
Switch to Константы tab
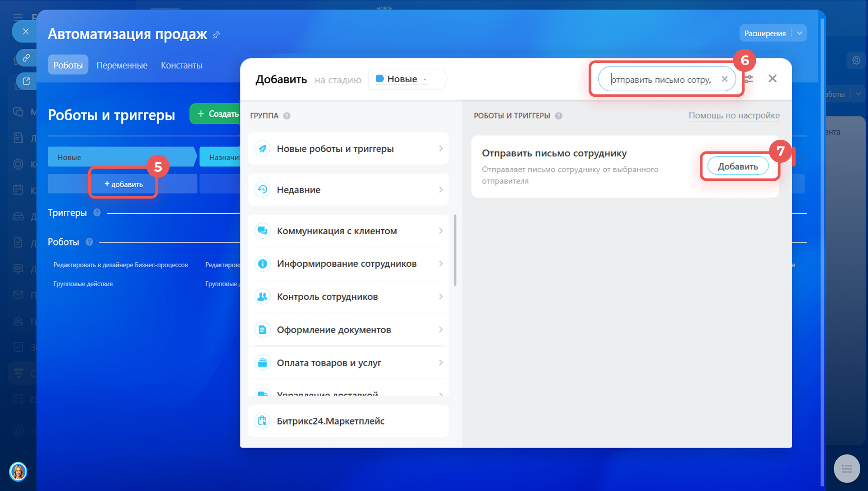(x=181, y=65)
